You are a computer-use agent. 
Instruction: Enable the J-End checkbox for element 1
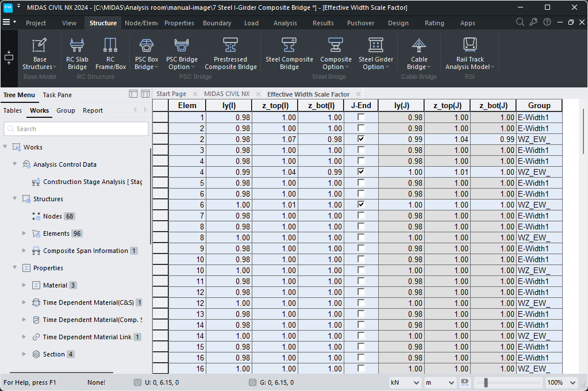(x=361, y=117)
